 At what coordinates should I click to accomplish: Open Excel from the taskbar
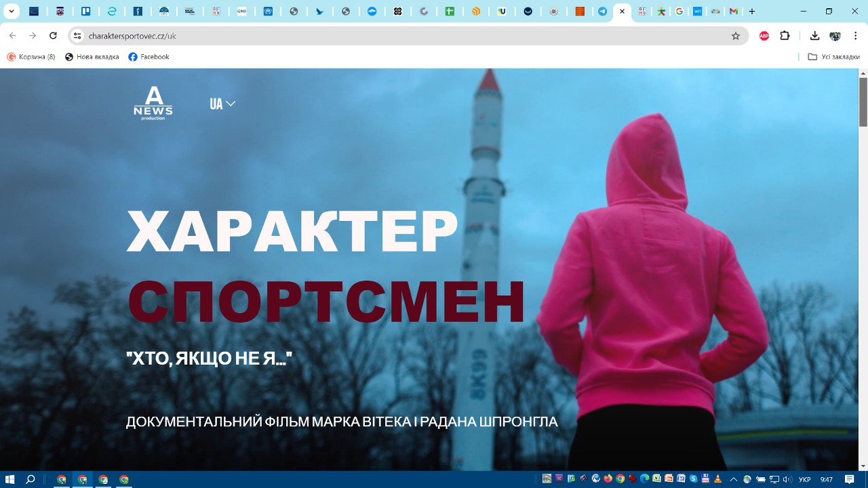click(x=656, y=479)
